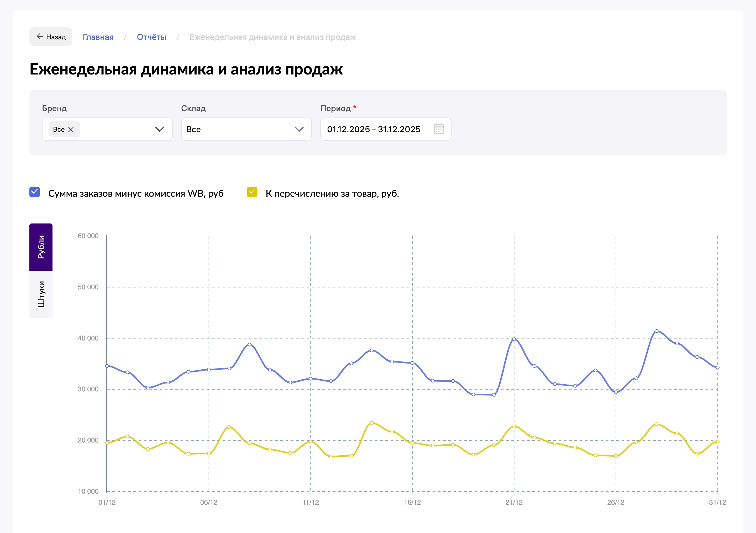Image resolution: width=756 pixels, height=533 pixels.
Task: Switch to the Штуки vertical tab
Action: click(41, 294)
